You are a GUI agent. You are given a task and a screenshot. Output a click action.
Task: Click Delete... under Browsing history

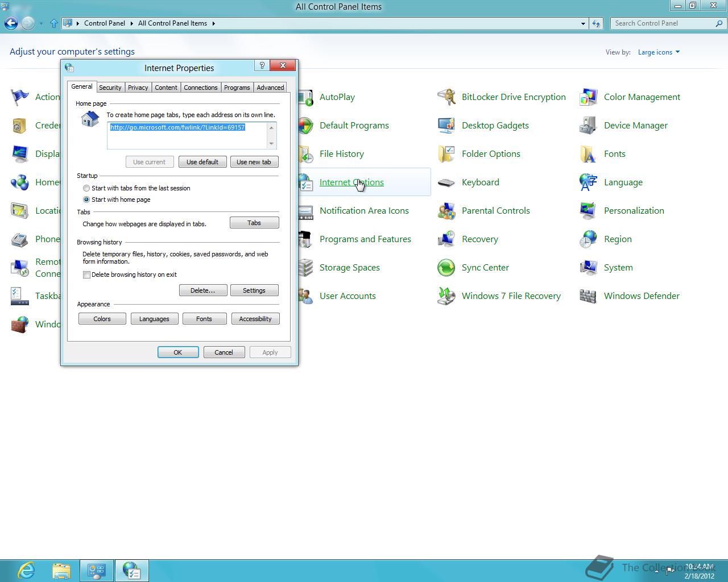pyautogui.click(x=203, y=290)
